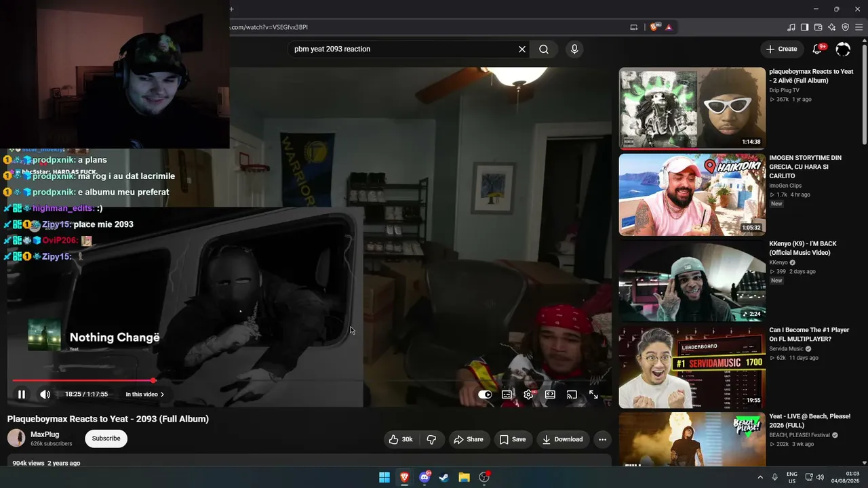
Task: Click the address bar URL
Action: [x=269, y=27]
